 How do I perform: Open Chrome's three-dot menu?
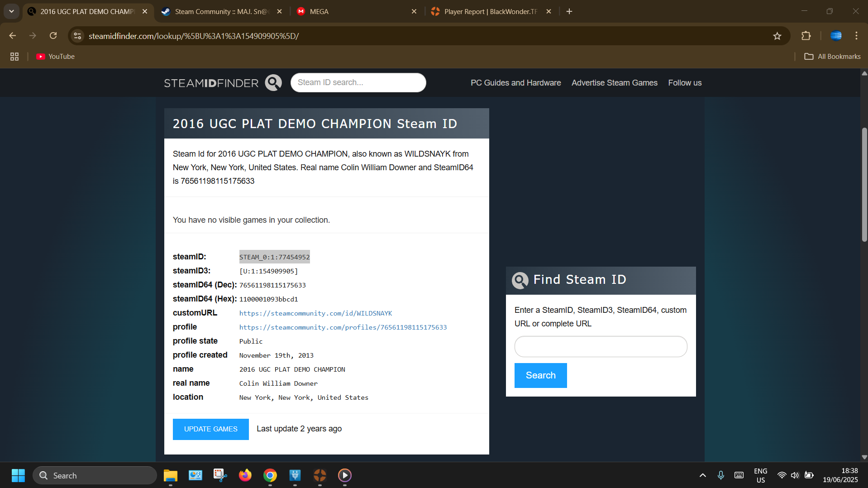point(856,36)
